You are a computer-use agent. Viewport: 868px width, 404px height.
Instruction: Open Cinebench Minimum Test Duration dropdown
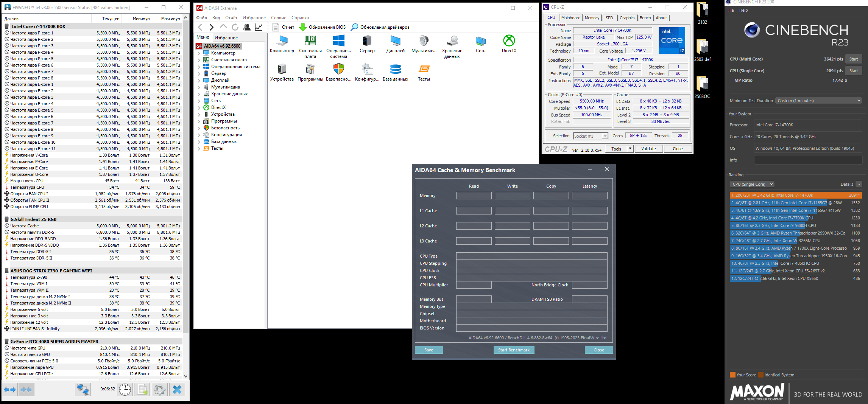coord(818,101)
